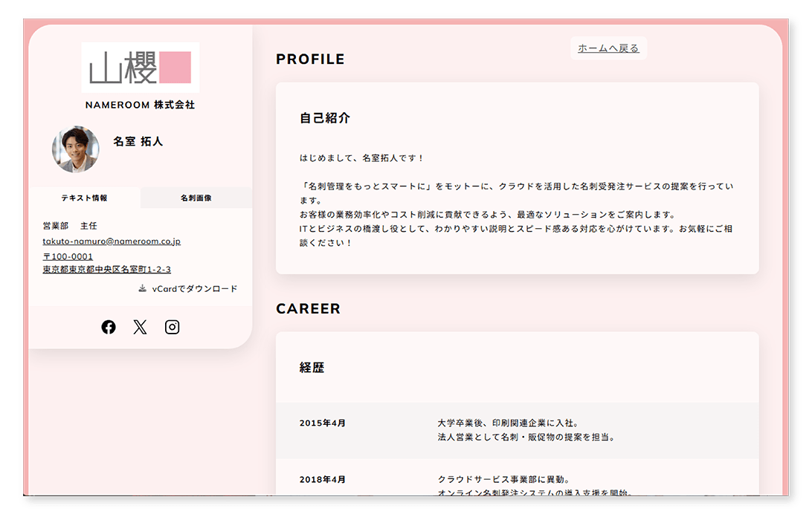Click the 山櫻 company logo
The image size is (812, 523).
(140, 65)
